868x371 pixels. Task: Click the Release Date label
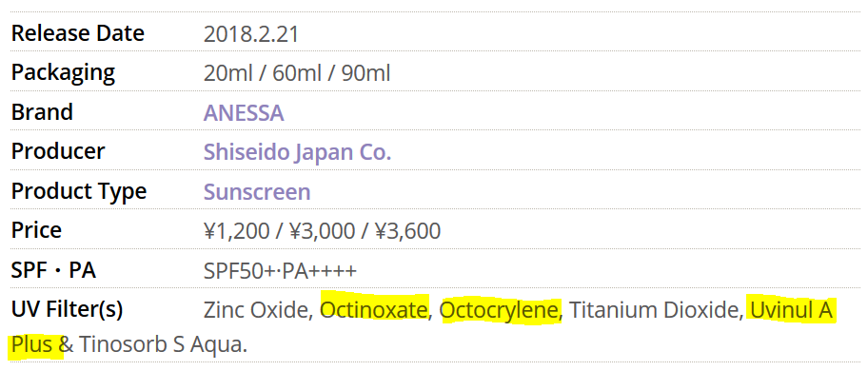[77, 33]
